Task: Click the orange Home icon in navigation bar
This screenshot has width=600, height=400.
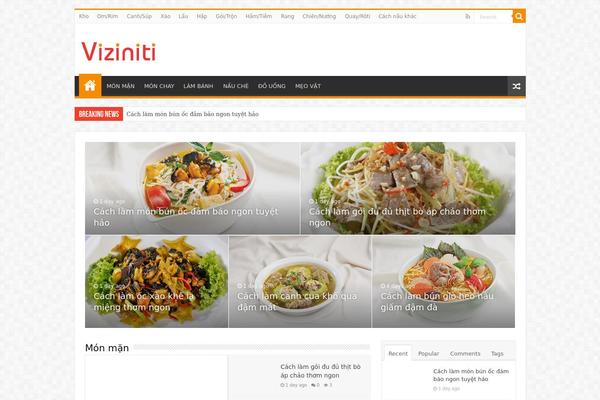Action: click(x=90, y=85)
